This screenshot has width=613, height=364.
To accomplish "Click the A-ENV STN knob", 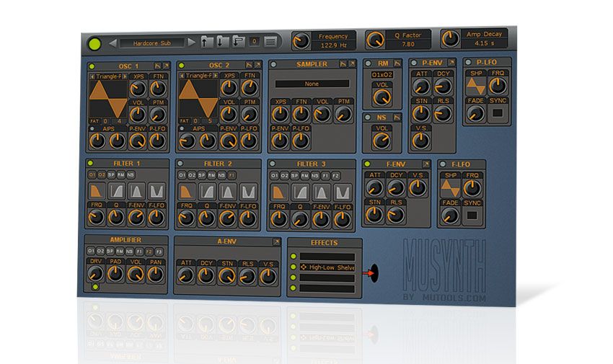I will pos(227,276).
